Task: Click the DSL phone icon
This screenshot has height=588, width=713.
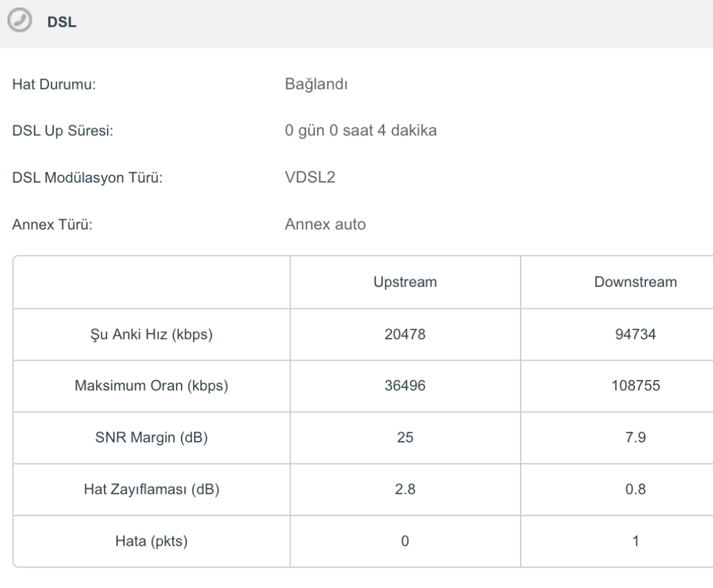Action: pos(19,21)
